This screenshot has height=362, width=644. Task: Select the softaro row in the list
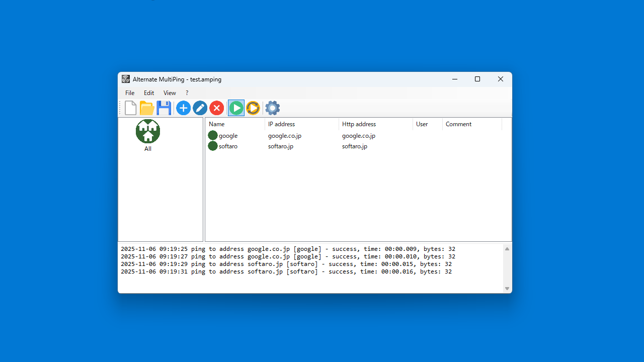pos(228,146)
